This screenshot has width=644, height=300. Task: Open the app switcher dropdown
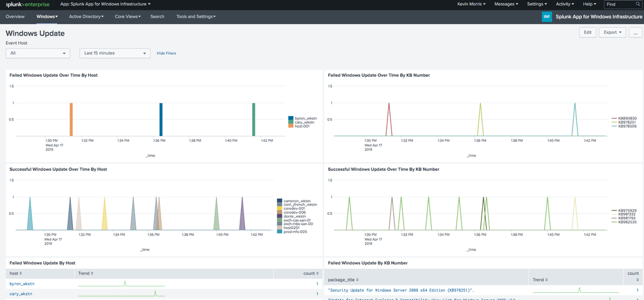(x=105, y=4)
